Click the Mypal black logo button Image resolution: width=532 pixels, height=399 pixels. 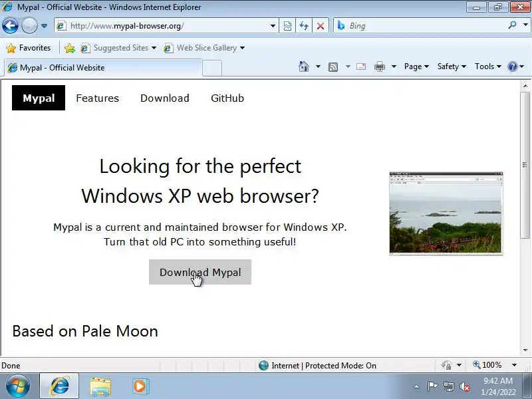coord(39,98)
